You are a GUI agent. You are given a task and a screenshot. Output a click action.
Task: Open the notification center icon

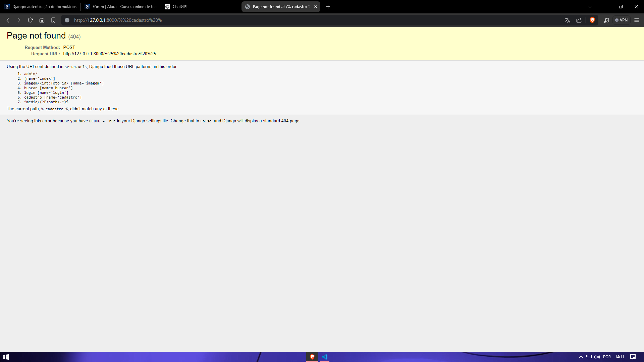coord(633,357)
